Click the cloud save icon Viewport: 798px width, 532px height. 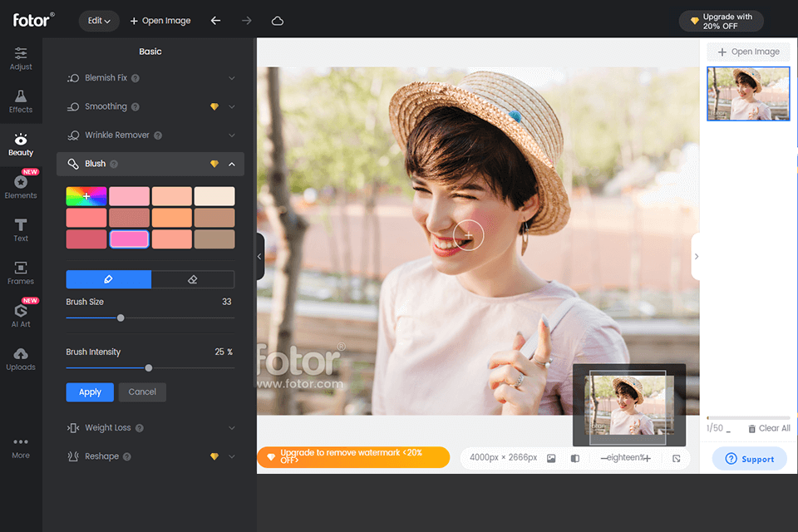(278, 21)
